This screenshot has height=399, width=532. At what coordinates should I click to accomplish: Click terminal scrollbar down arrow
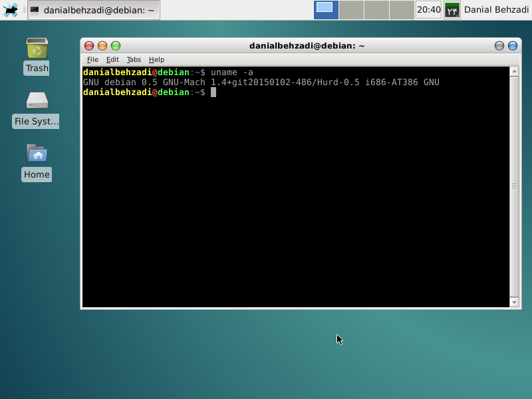click(x=514, y=303)
